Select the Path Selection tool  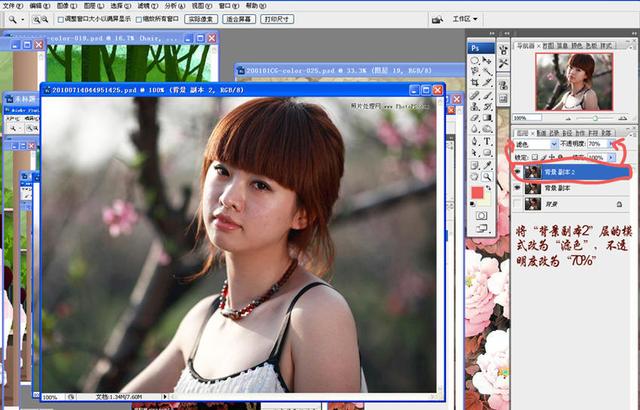tap(475, 153)
